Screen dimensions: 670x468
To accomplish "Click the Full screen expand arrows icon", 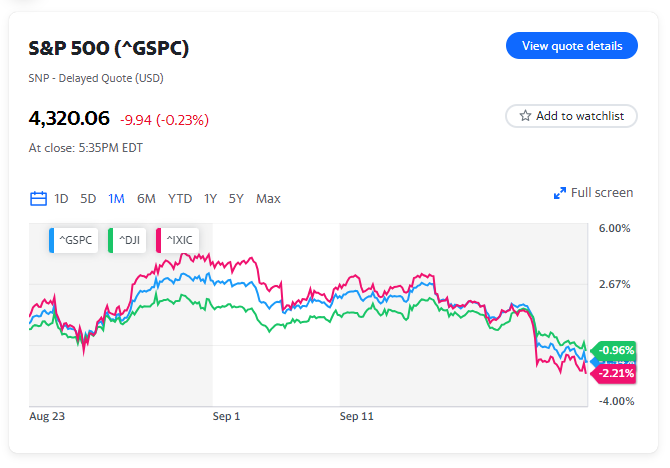I will point(559,193).
